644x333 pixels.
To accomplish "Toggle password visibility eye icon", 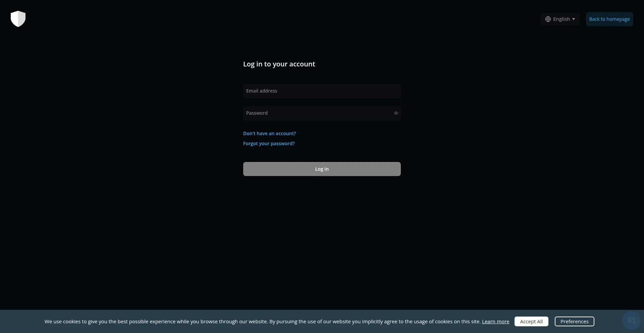I will coord(396,113).
